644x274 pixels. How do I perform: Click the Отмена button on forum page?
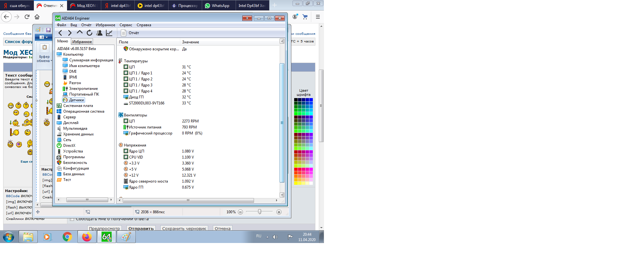click(x=223, y=228)
